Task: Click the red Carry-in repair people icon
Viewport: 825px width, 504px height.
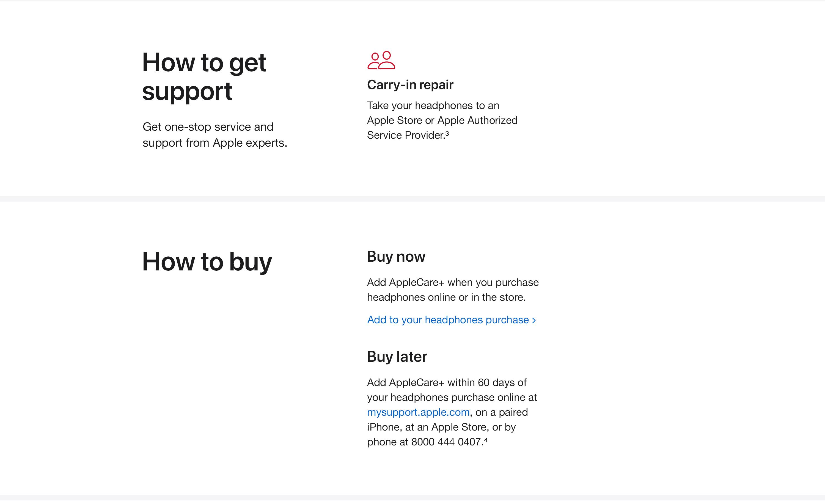Action: pyautogui.click(x=381, y=60)
